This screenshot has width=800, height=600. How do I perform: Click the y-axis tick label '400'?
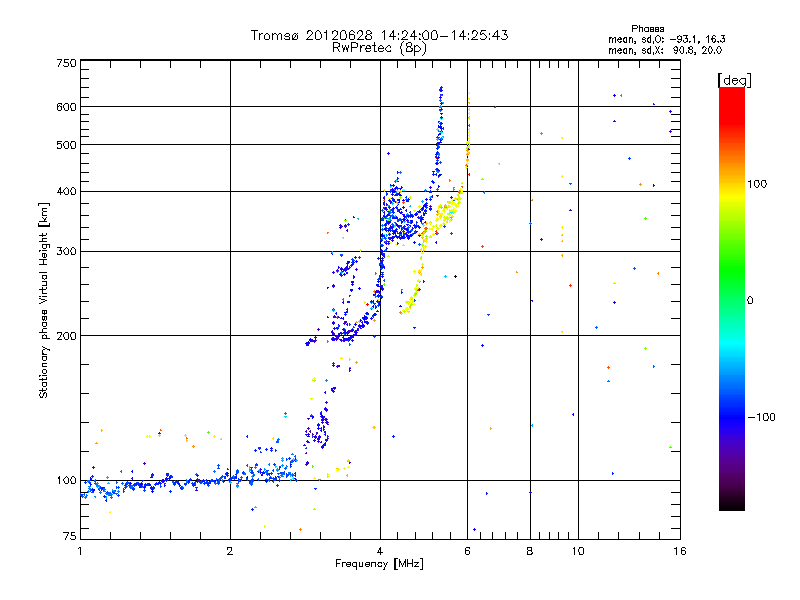(x=66, y=191)
